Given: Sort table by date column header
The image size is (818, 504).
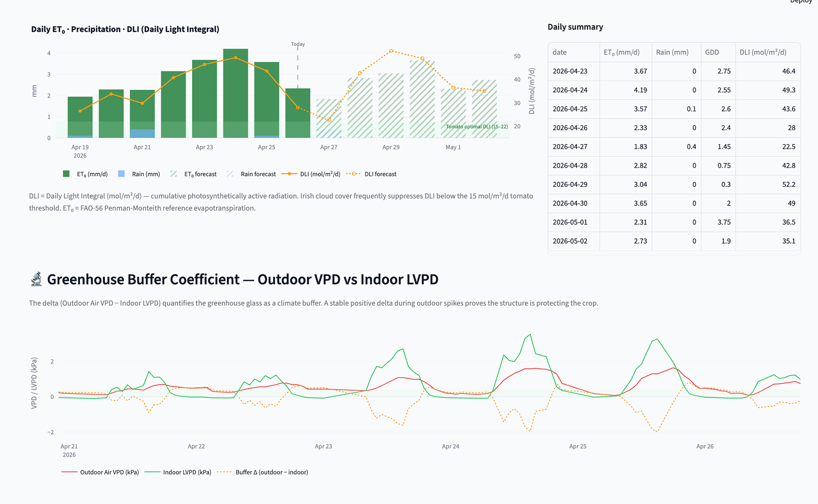Looking at the screenshot, I should coord(559,52).
